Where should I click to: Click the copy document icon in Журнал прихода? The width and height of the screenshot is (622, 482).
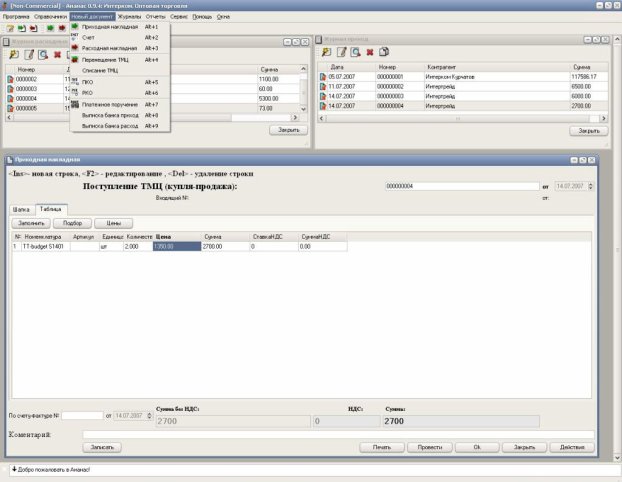[384, 52]
